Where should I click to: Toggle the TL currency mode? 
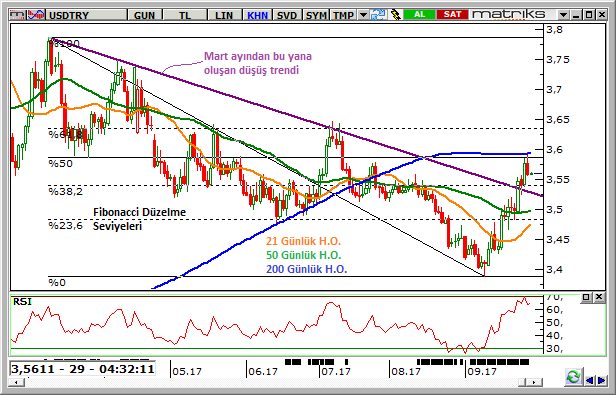(185, 15)
